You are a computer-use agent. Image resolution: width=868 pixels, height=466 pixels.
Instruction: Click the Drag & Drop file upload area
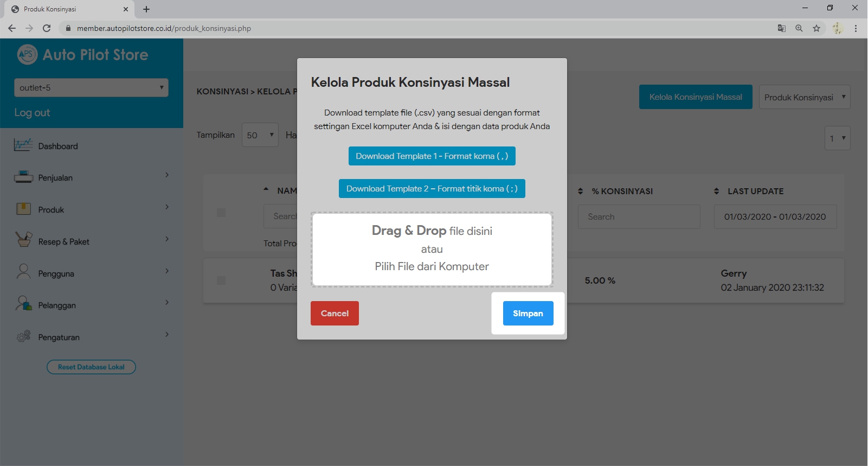pos(432,249)
